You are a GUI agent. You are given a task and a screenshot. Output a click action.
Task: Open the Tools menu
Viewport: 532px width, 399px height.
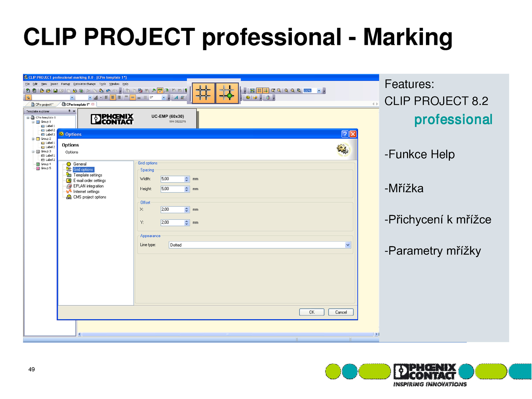click(x=102, y=84)
